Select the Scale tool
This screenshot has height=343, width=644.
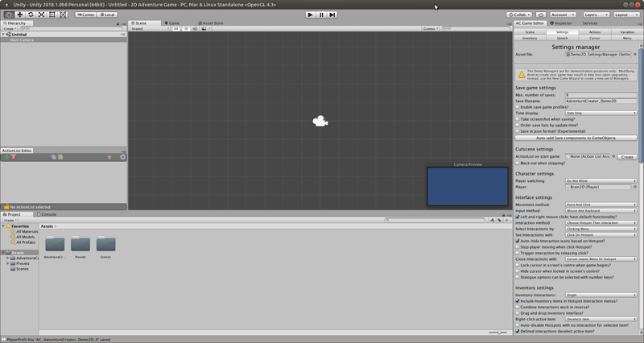pos(42,14)
